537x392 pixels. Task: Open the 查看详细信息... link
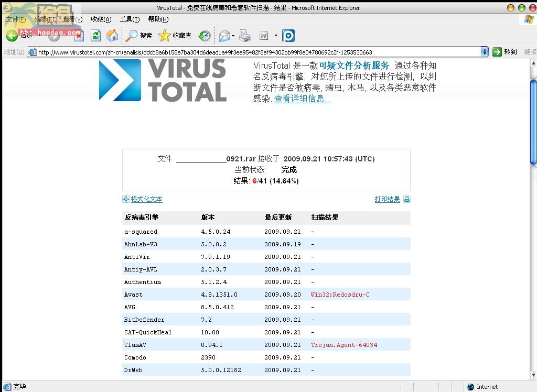tap(303, 99)
